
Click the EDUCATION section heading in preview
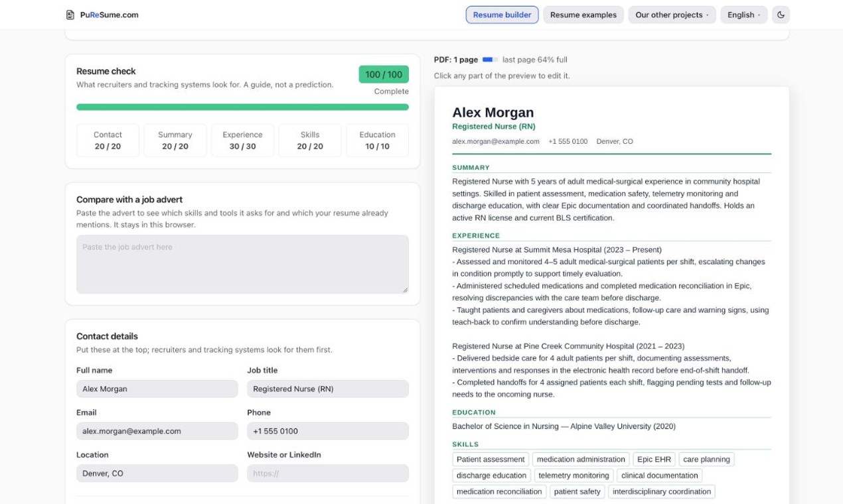pos(474,412)
